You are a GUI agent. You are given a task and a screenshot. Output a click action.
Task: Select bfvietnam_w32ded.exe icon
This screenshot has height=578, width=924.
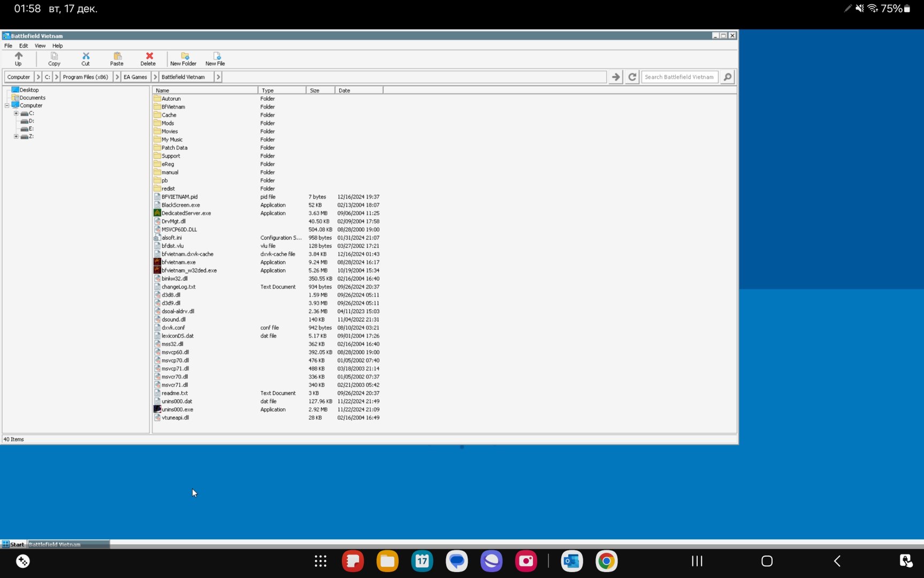tap(157, 270)
